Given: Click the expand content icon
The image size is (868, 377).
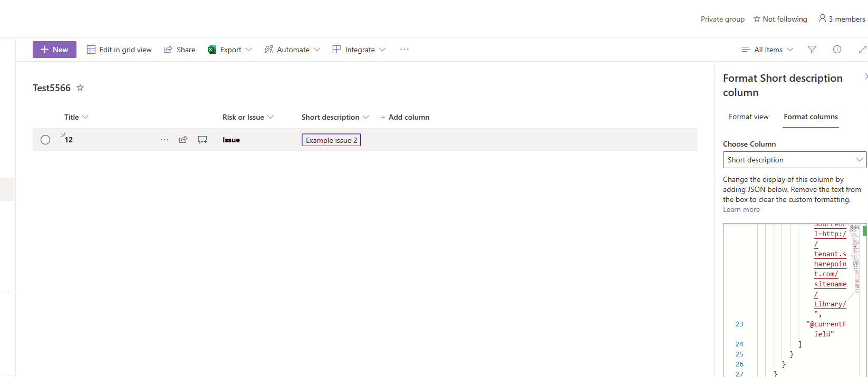Looking at the screenshot, I should coord(862,50).
